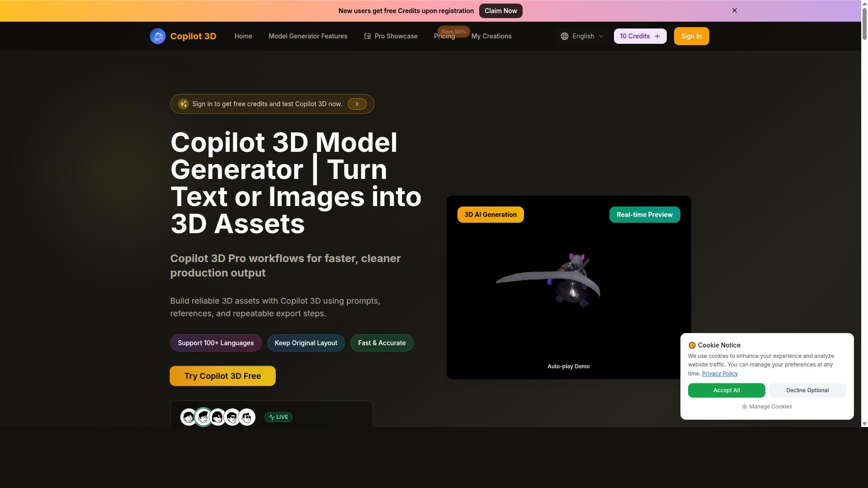
Task: Open My Creations tab
Action: (x=491, y=36)
